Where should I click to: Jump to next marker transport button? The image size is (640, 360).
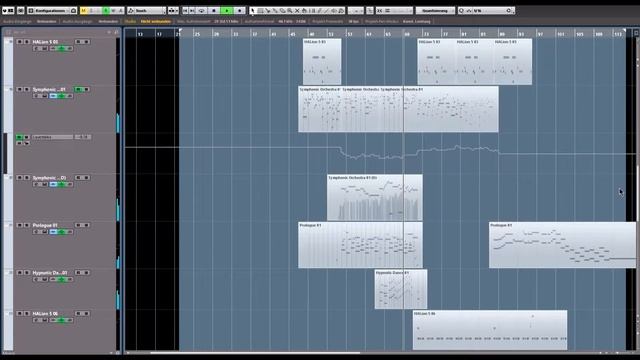193,11
